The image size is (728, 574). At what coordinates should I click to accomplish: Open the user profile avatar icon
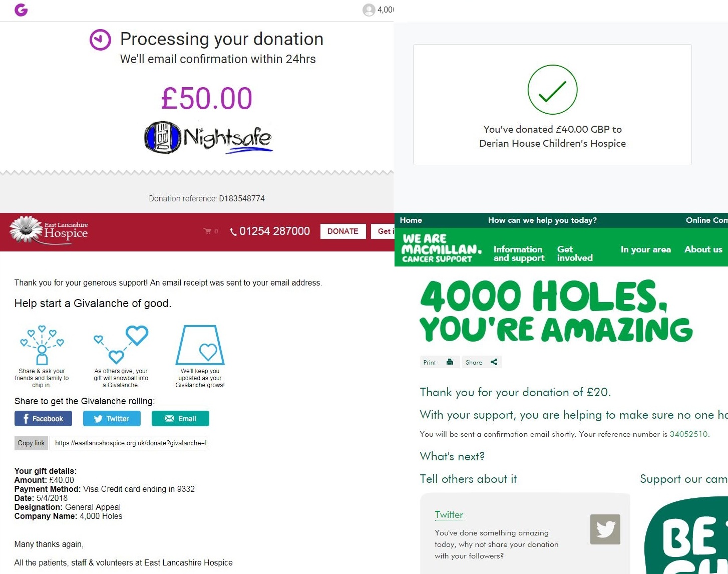click(x=369, y=10)
